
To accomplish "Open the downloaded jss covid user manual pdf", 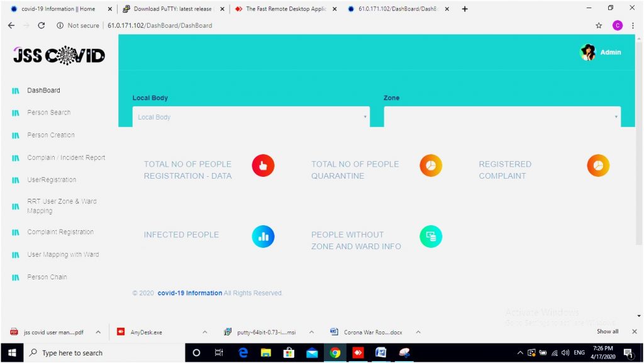I will 53,332.
